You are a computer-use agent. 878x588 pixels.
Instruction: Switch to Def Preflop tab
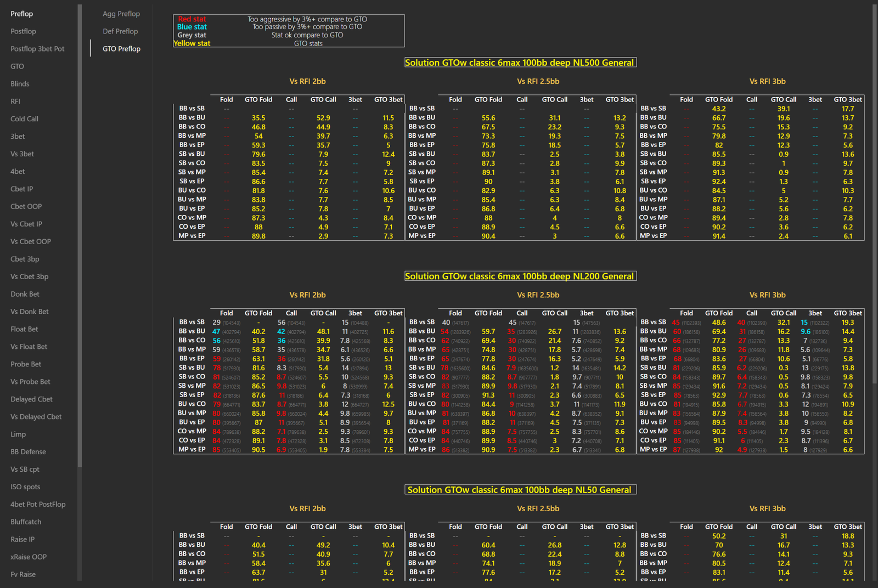pyautogui.click(x=120, y=31)
